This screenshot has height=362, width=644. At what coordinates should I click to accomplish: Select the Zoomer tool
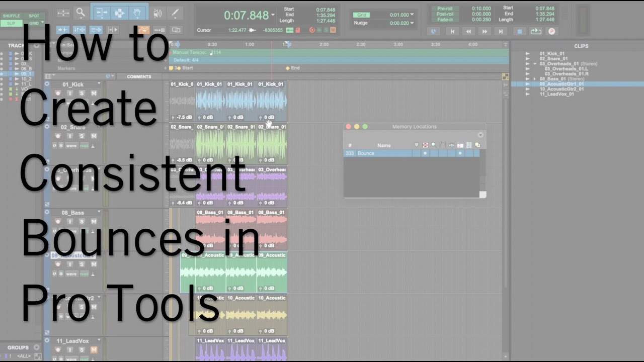tap(80, 13)
